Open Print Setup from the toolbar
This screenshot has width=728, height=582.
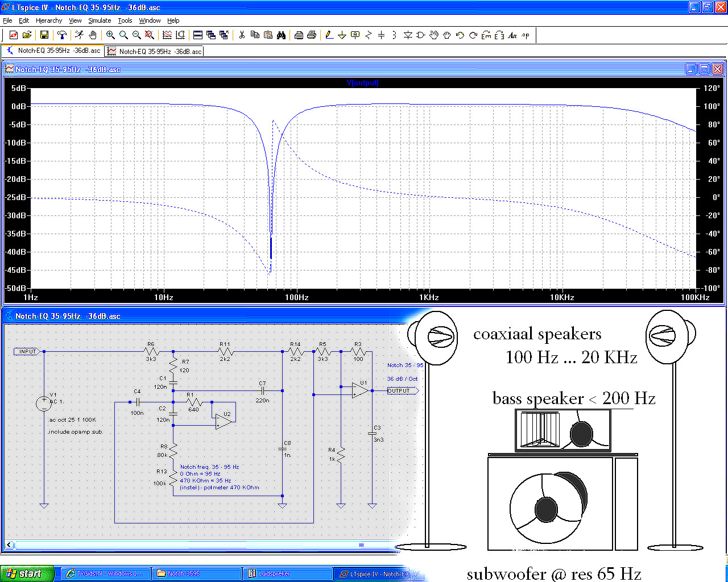point(299,35)
